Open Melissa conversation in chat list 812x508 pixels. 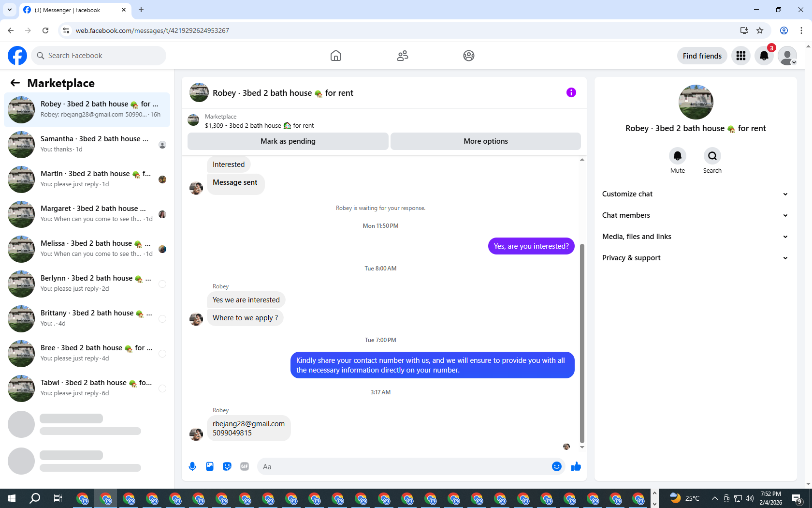tap(87, 249)
